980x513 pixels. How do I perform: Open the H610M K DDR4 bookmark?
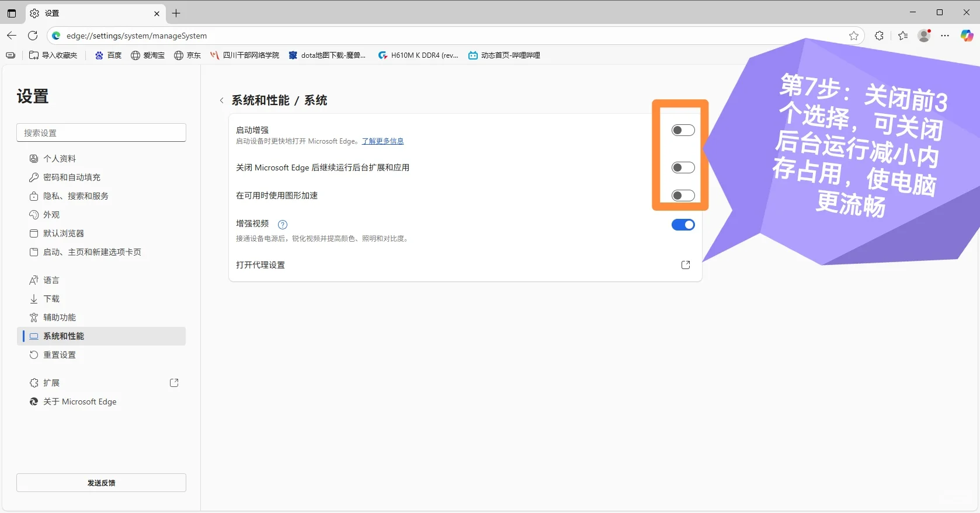coord(418,55)
